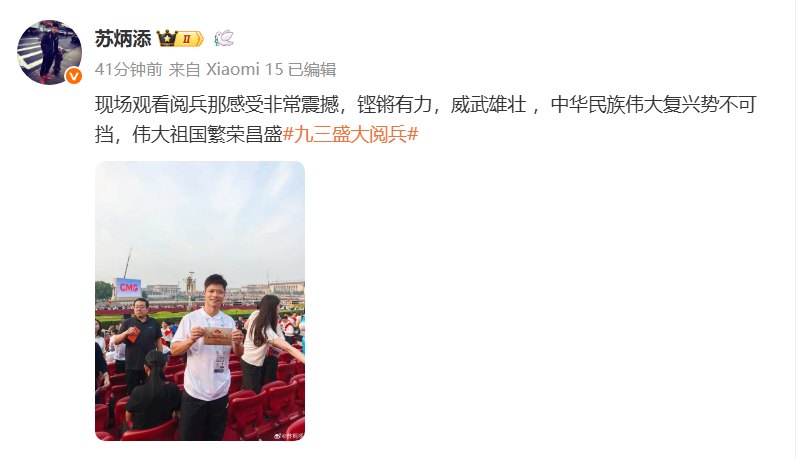The image size is (796, 460).
Task: Click the CMG screen in the photo
Action: pos(128,288)
